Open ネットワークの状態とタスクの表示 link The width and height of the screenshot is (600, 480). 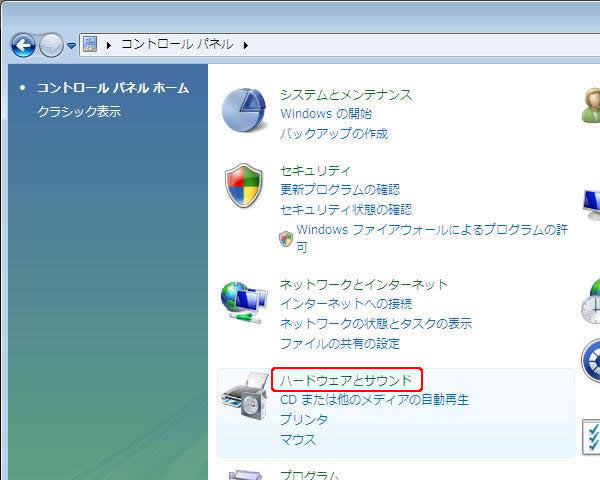[376, 324]
